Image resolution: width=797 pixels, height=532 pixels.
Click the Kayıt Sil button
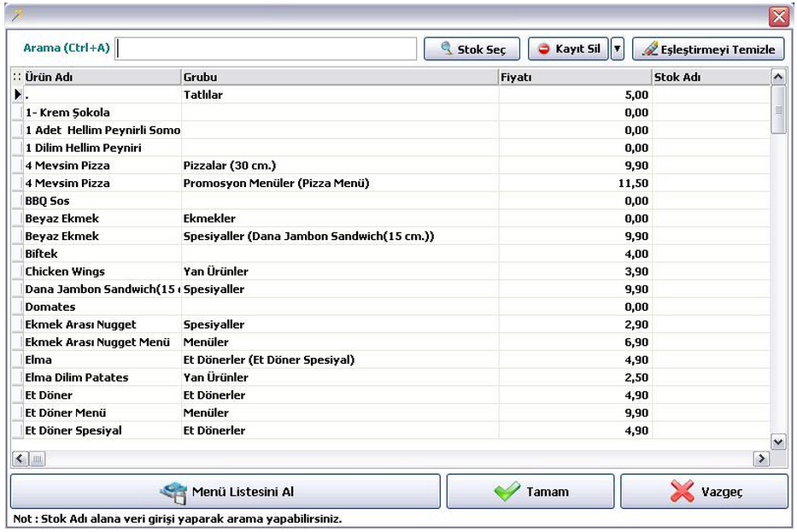568,49
